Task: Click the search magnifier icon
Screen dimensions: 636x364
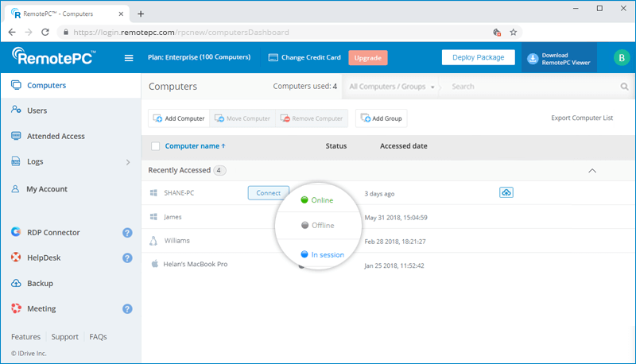Action: [x=624, y=87]
